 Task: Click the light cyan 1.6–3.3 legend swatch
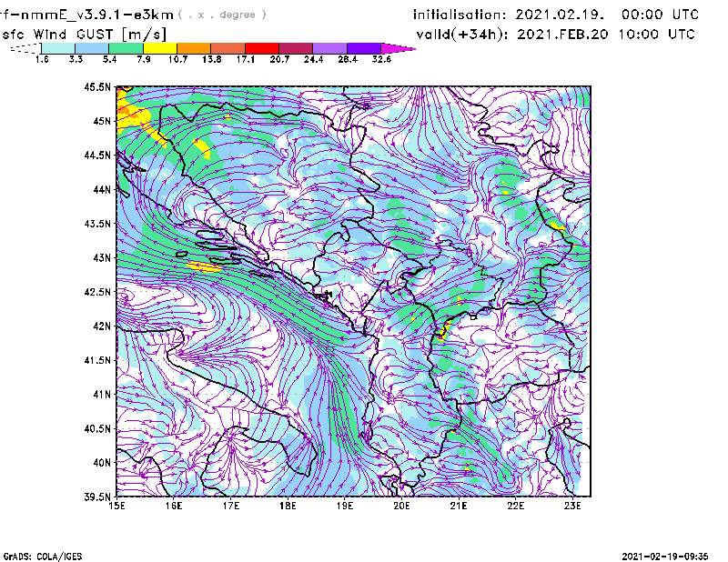click(x=58, y=48)
